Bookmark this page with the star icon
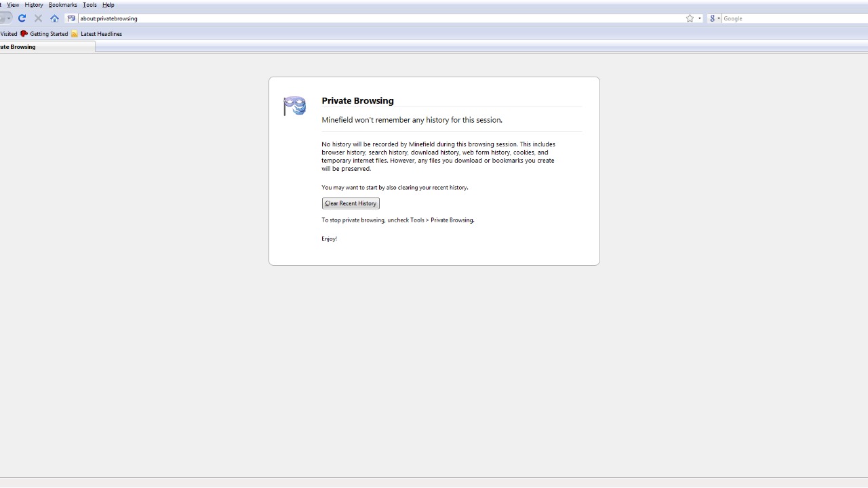This screenshot has width=868, height=488. tap(690, 18)
